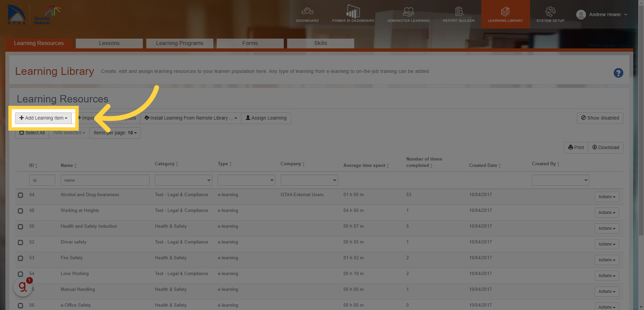Tick checkbox for Driver safety row
644x310 pixels.
20,242
